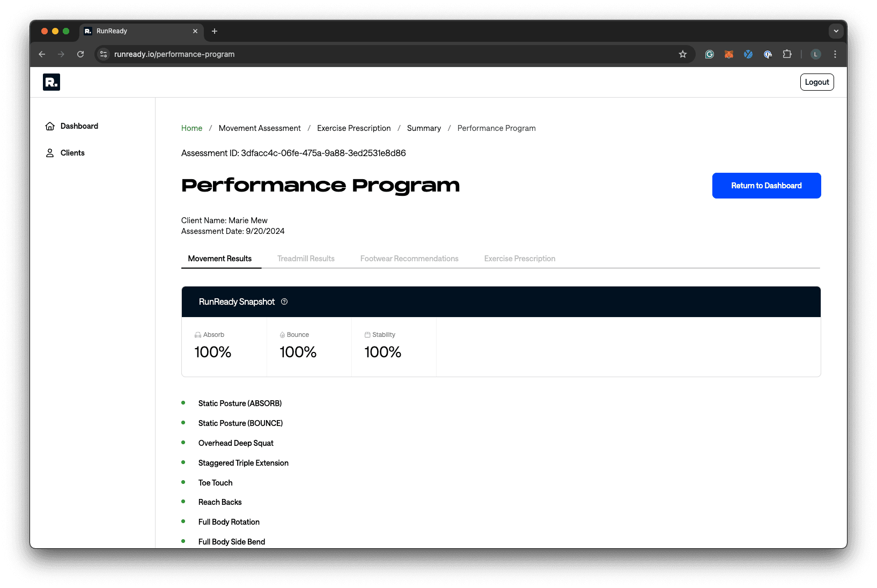Screen dimensions: 877x588
Task: Open the Chrome profile avatar
Action: pyautogui.click(x=816, y=54)
